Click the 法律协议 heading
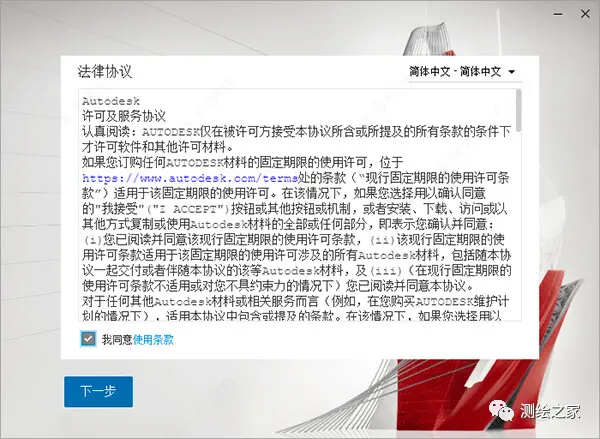Image resolution: width=600 pixels, height=439 pixels. tap(105, 72)
